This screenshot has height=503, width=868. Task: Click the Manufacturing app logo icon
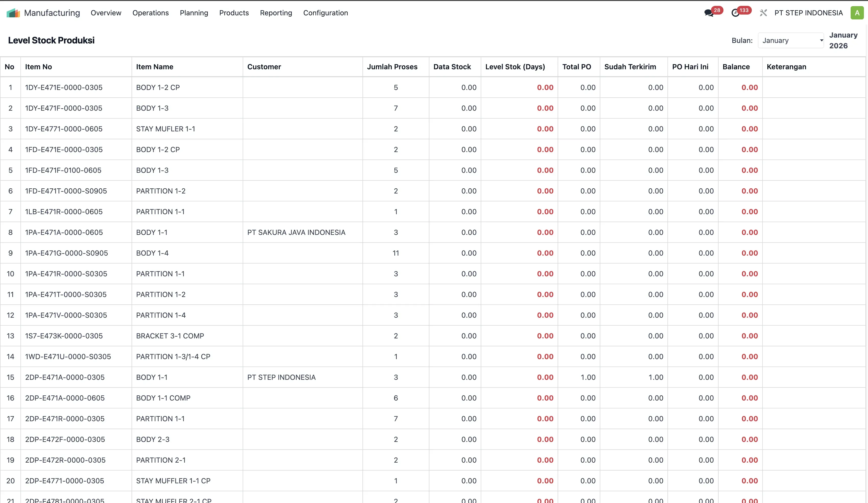13,13
